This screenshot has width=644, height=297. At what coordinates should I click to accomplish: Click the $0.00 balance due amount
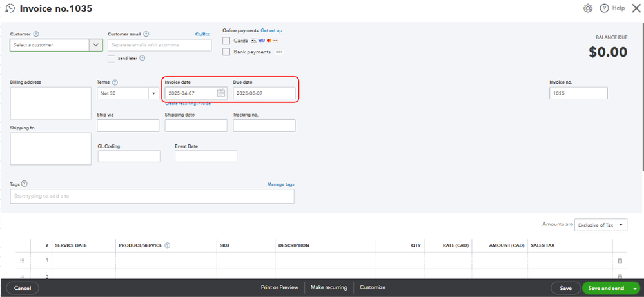pyautogui.click(x=608, y=52)
